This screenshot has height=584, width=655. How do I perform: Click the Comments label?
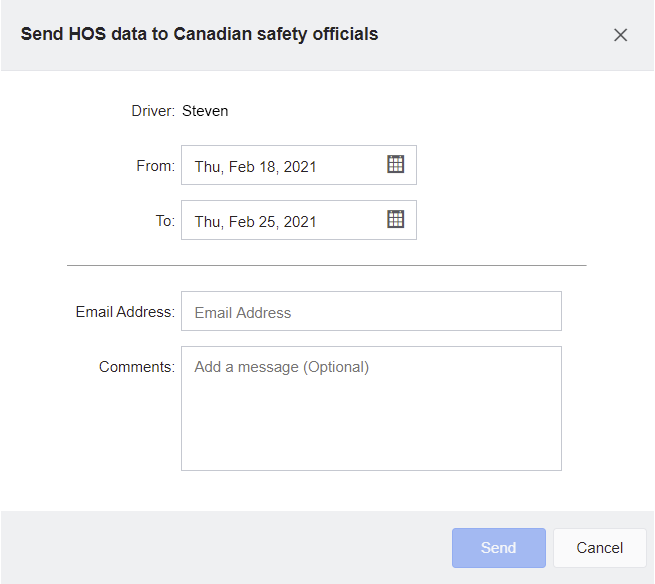tap(137, 367)
